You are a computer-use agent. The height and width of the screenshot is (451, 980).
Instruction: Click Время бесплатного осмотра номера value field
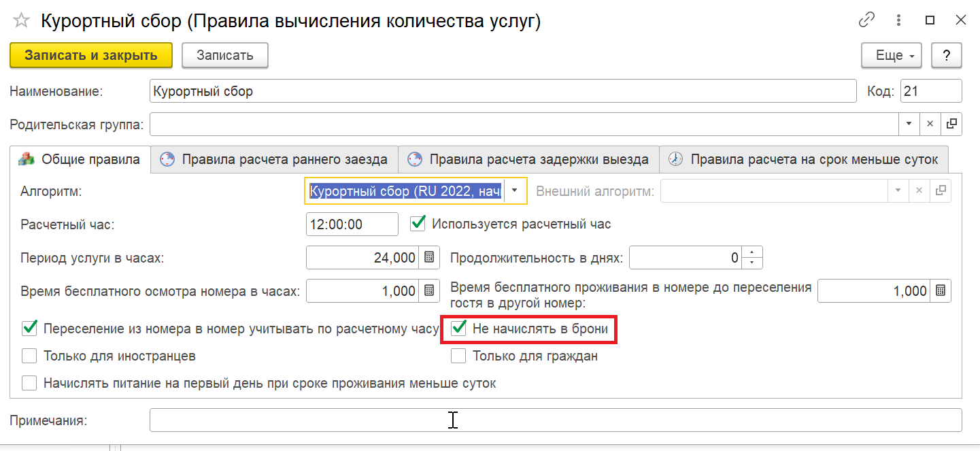[x=364, y=291]
